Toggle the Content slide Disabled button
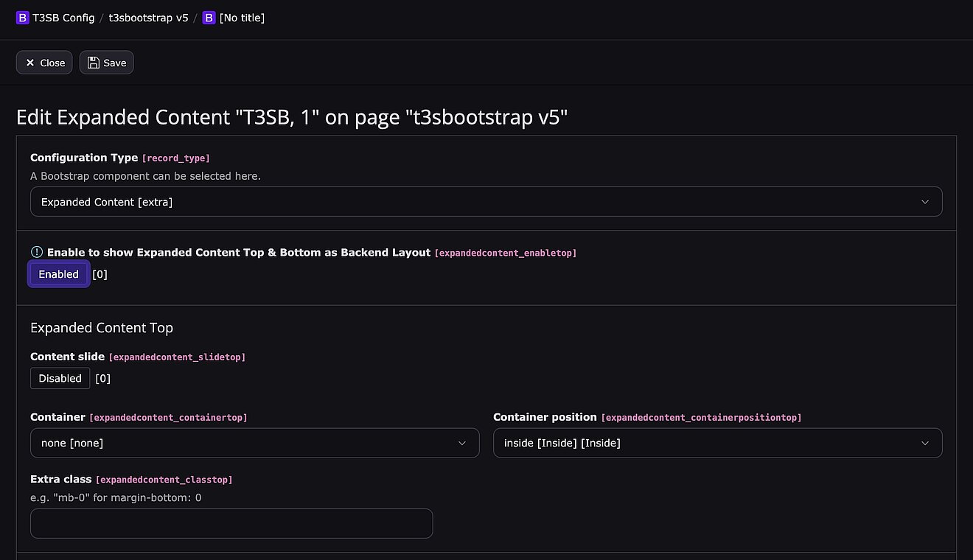973x560 pixels. (x=60, y=378)
